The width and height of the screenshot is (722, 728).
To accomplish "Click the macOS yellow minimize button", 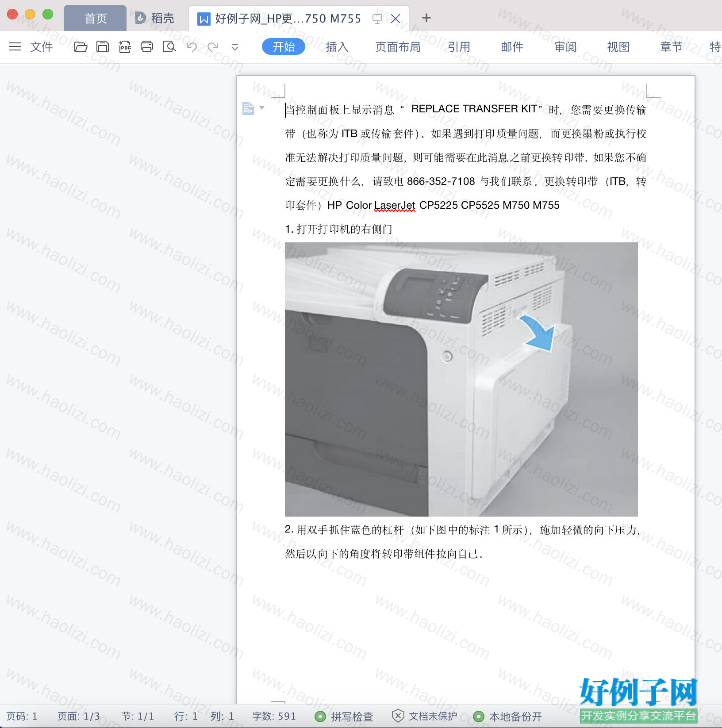I will tap(30, 14).
